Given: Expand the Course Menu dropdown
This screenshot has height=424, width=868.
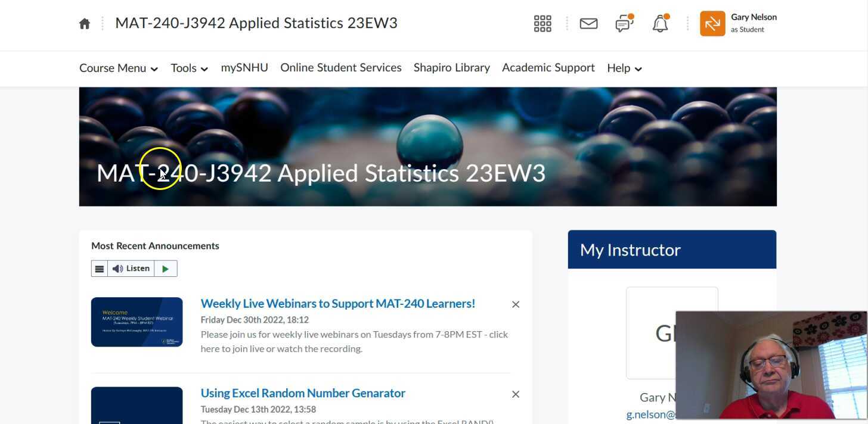Looking at the screenshot, I should point(119,68).
